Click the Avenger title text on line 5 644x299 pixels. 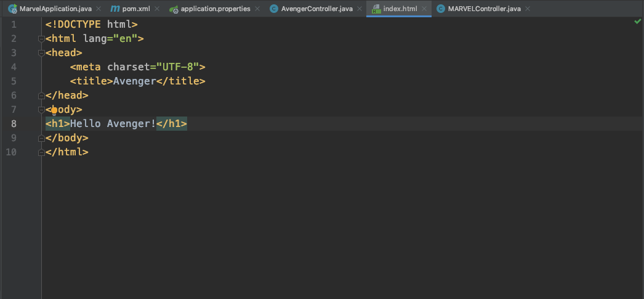pyautogui.click(x=135, y=81)
